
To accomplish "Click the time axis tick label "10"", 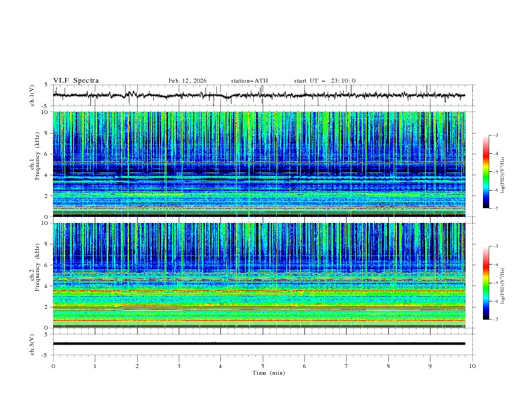I will (472, 366).
